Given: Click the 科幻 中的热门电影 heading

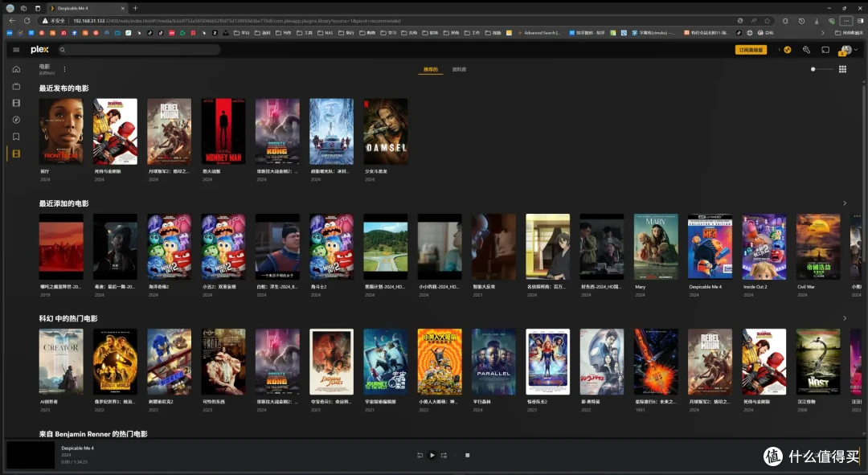Looking at the screenshot, I should pyautogui.click(x=68, y=318).
